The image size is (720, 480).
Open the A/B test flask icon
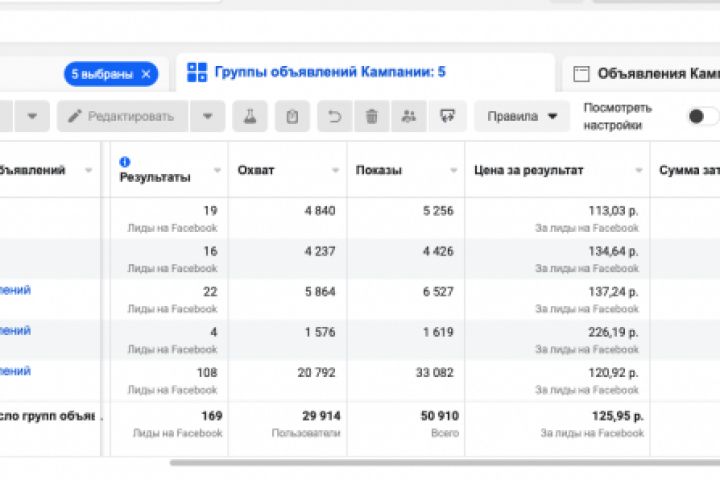point(250,116)
